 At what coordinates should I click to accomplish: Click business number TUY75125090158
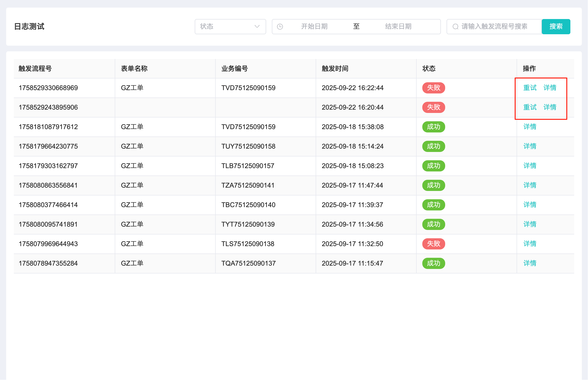tap(248, 146)
